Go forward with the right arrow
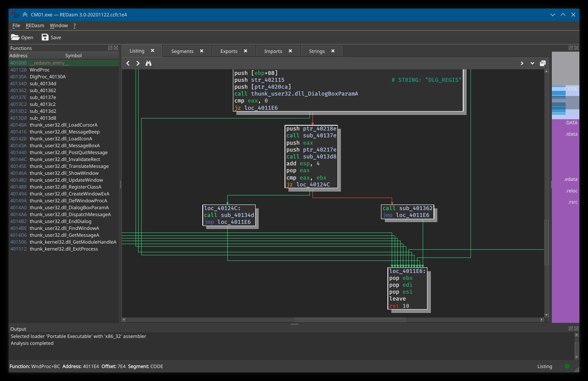Viewport: 588px width, 381px height. [x=138, y=63]
